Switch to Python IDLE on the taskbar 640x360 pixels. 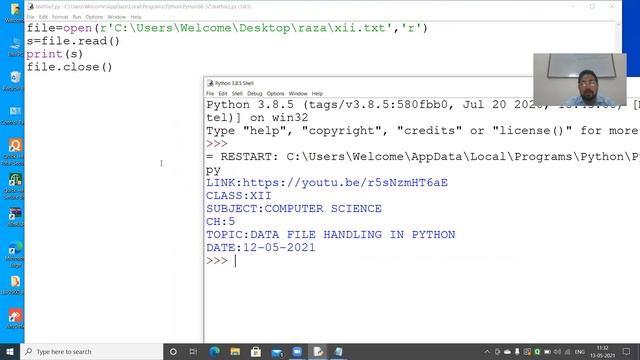[x=318, y=351]
